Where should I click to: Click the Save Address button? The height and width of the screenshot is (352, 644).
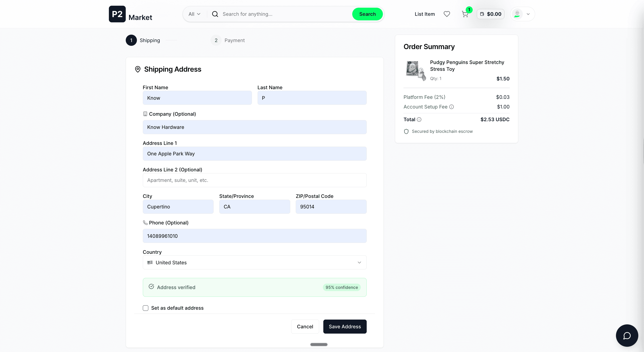click(x=345, y=327)
